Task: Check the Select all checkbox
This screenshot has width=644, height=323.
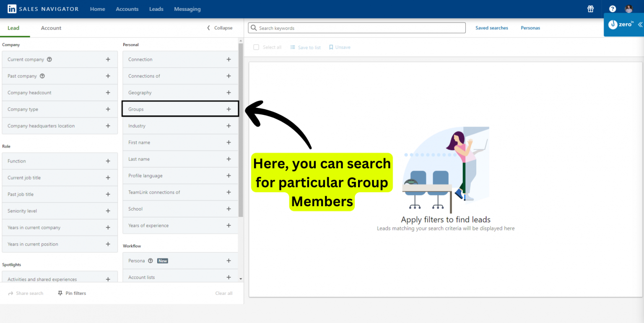Action: point(256,47)
